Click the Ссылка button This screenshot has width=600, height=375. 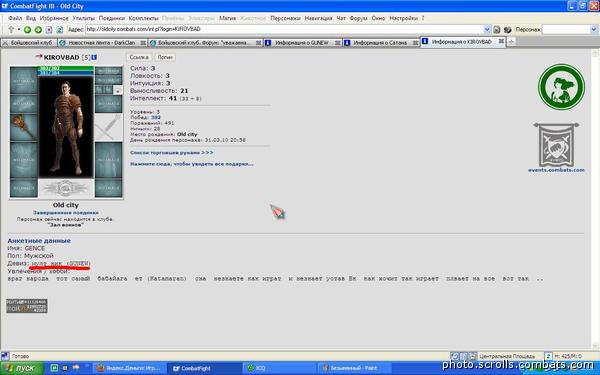click(x=139, y=57)
